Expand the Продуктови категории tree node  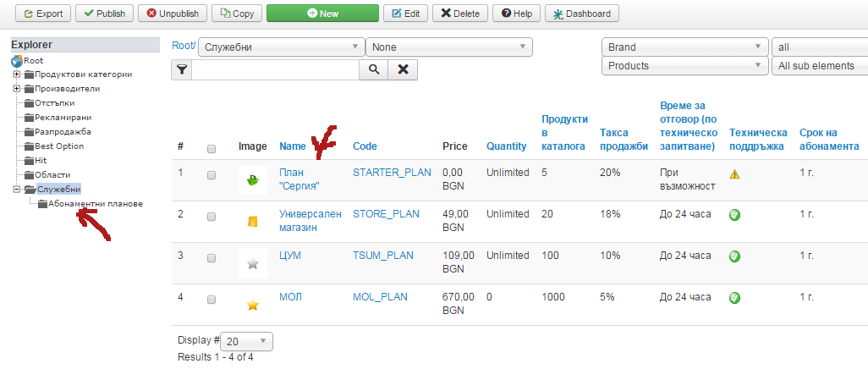(16, 74)
